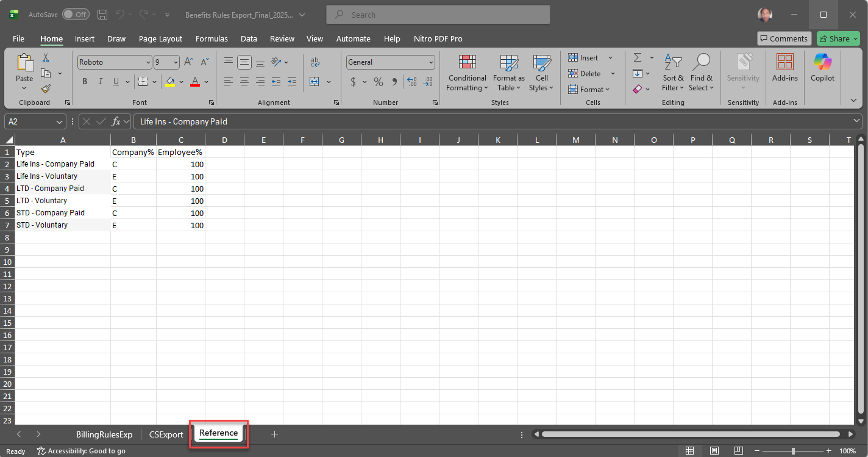Expand the Name Box dropdown arrow
868x457 pixels.
[x=60, y=121]
